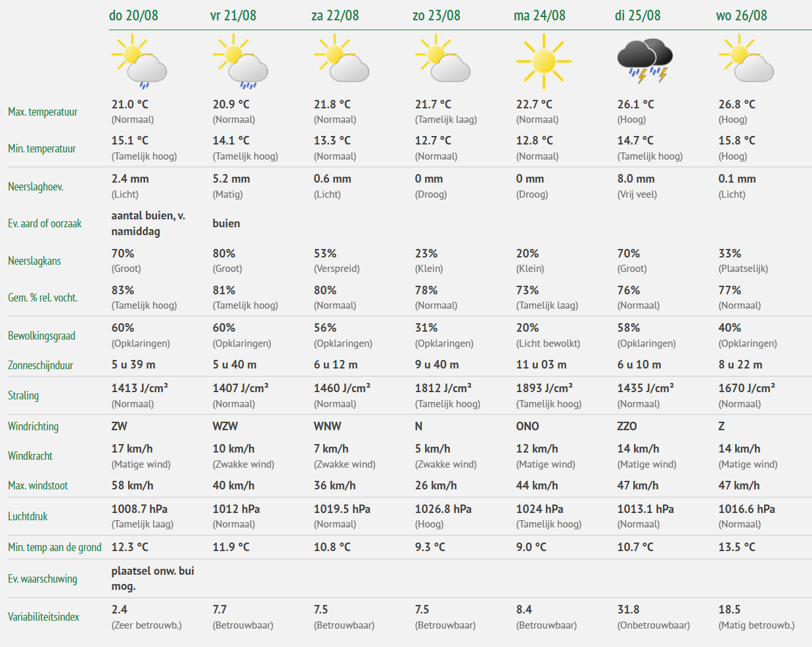
Task: Click the 12.7 °C min temperature value
Action: tap(433, 141)
